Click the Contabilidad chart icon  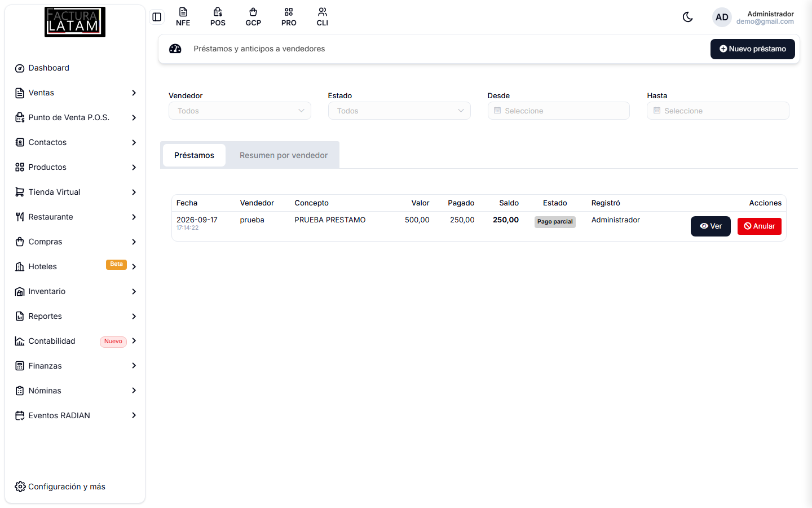coord(20,341)
